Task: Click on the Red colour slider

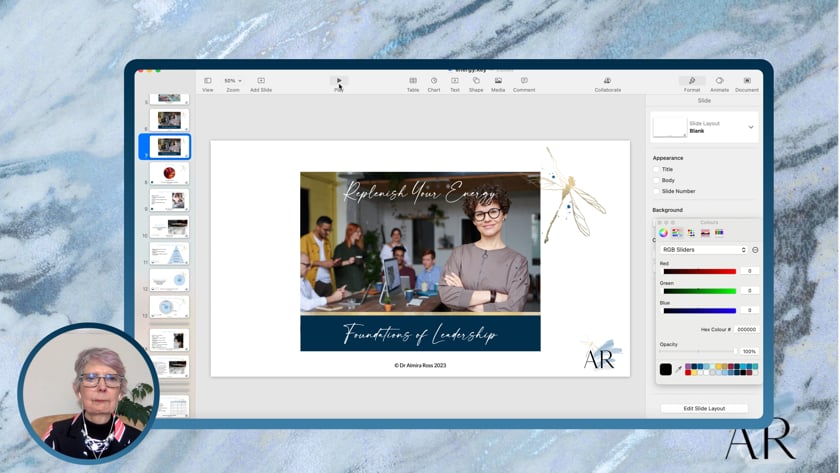Action: pos(700,272)
